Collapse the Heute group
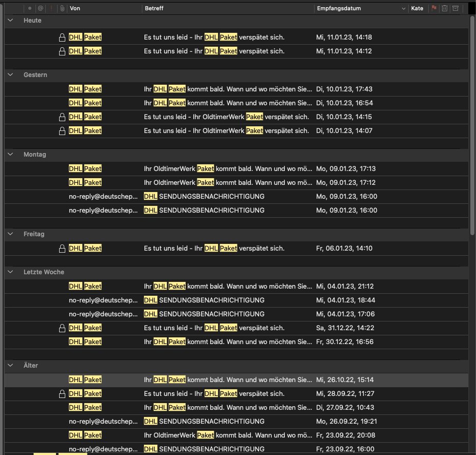This screenshot has width=476, height=455. coord(10,21)
